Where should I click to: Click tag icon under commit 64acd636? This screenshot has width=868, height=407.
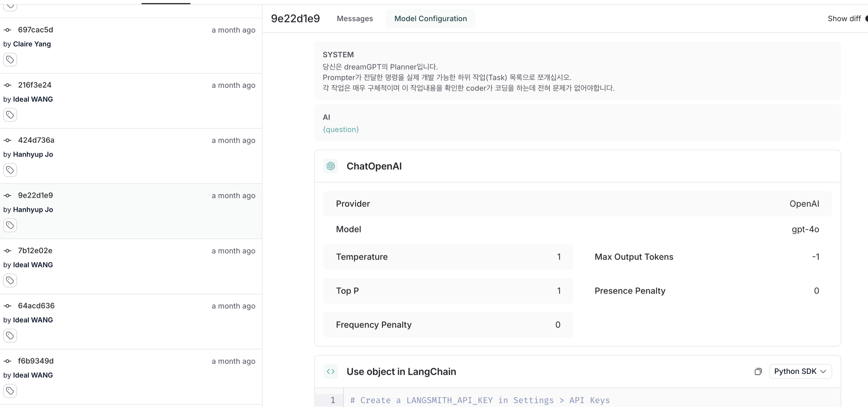(10, 336)
